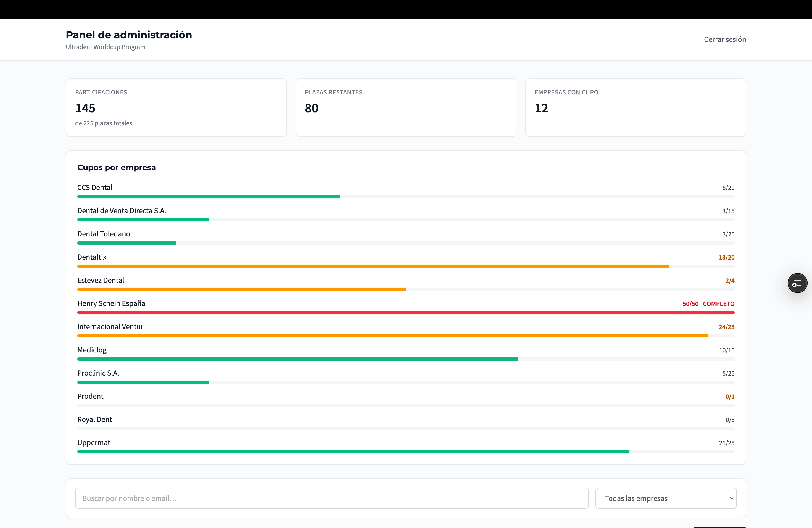Screen dimensions: 812x528
Task: Click the CCS Dental company name
Action: 95,188
